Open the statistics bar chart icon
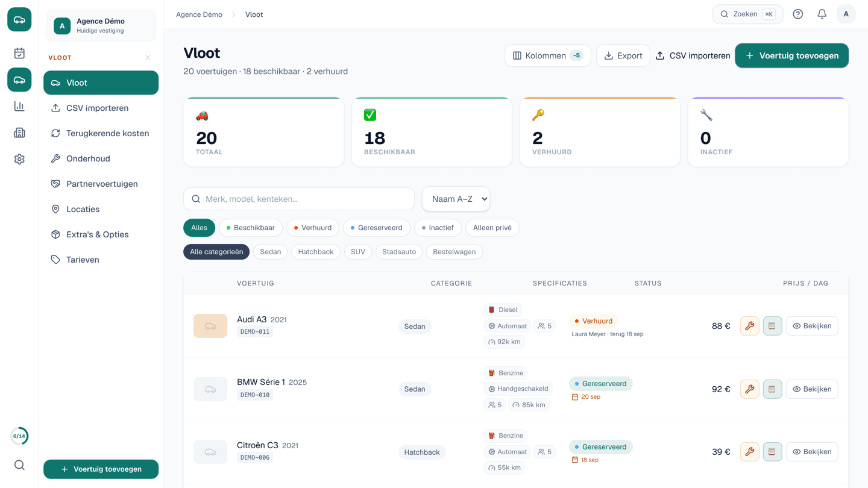The width and height of the screenshot is (868, 488). pos(19,106)
